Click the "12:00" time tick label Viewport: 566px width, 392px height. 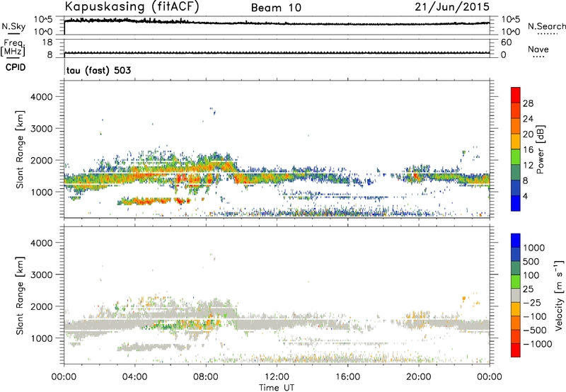tap(277, 377)
